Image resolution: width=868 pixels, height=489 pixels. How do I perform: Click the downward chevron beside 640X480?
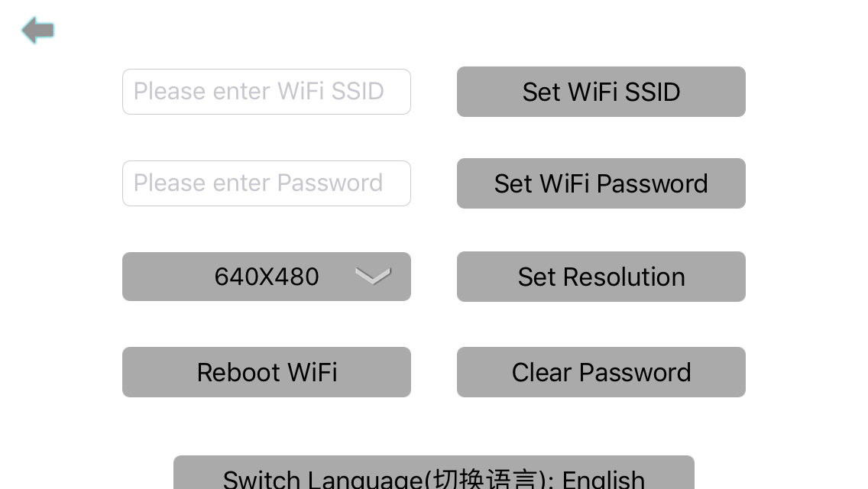[x=373, y=276]
